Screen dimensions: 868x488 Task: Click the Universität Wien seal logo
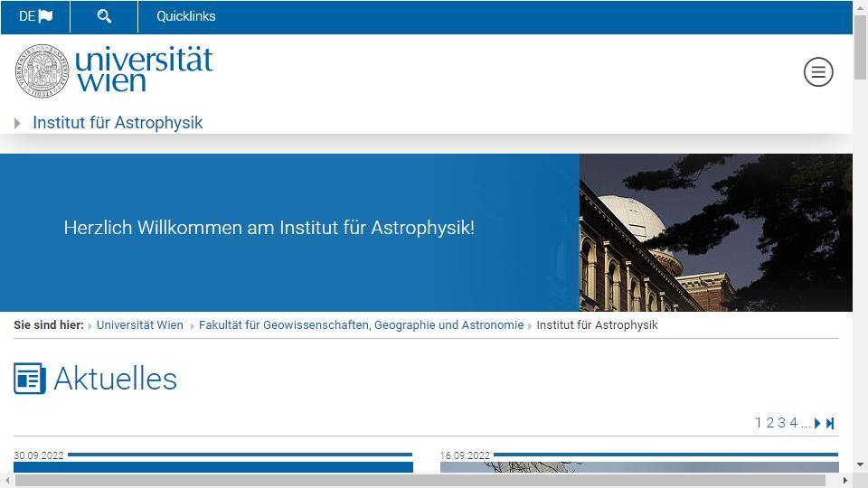click(42, 70)
